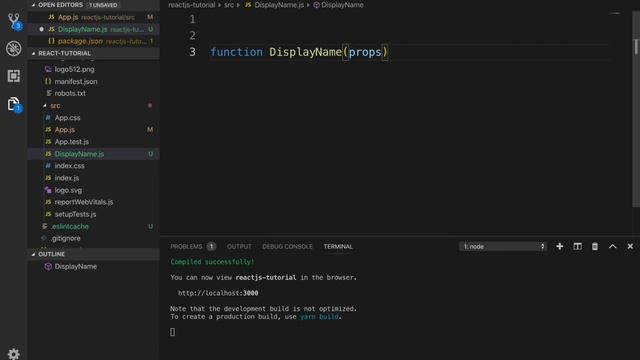Close the terminal panel
This screenshot has height=360, width=640.
click(x=630, y=247)
